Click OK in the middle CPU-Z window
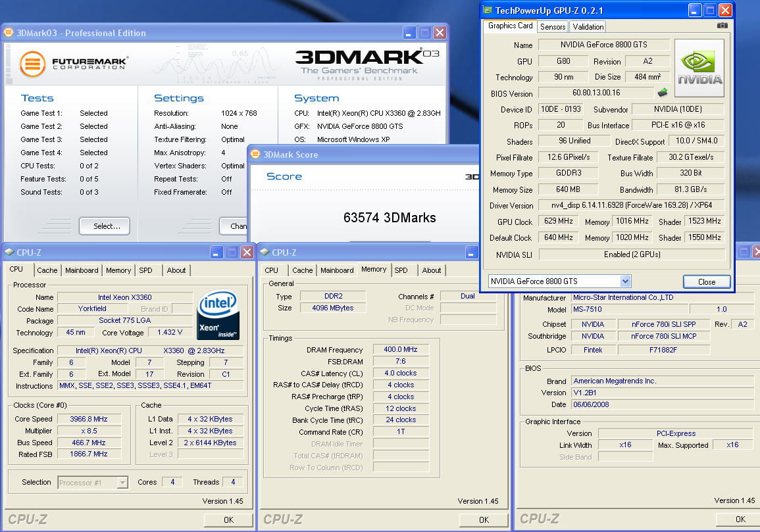Screen dimensions: 760x532 (x=484, y=520)
